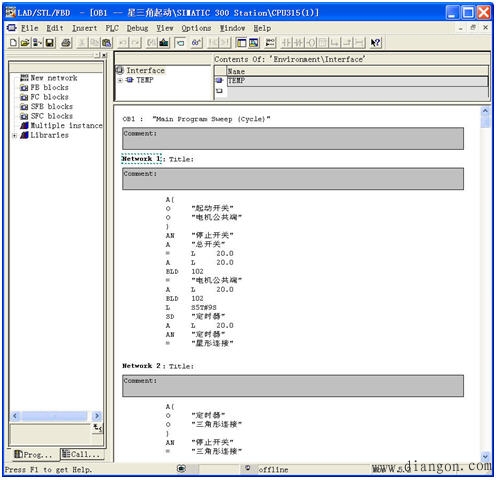Toggle the Details view toolbar button

click(x=254, y=43)
